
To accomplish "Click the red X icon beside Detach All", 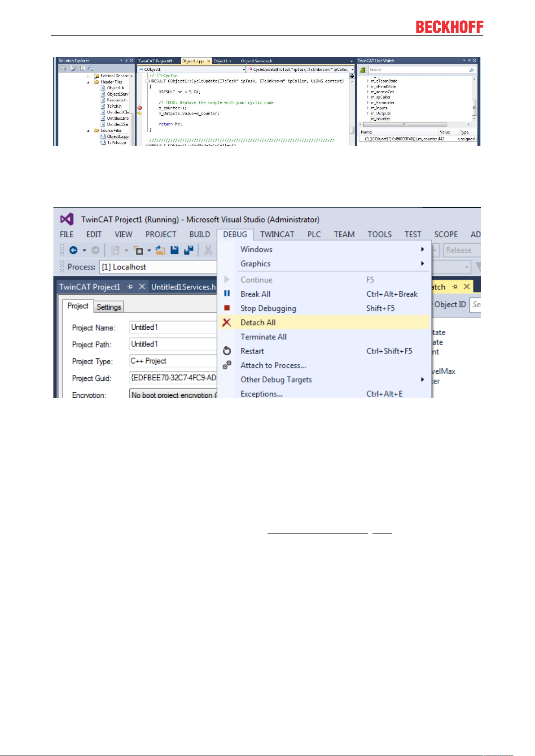I will [x=227, y=322].
